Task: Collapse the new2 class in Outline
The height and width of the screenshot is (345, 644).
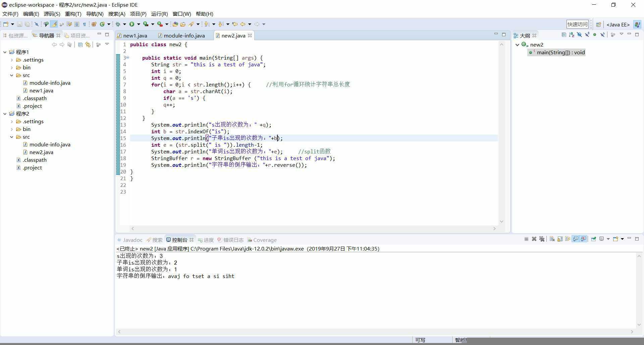Action: pos(518,45)
